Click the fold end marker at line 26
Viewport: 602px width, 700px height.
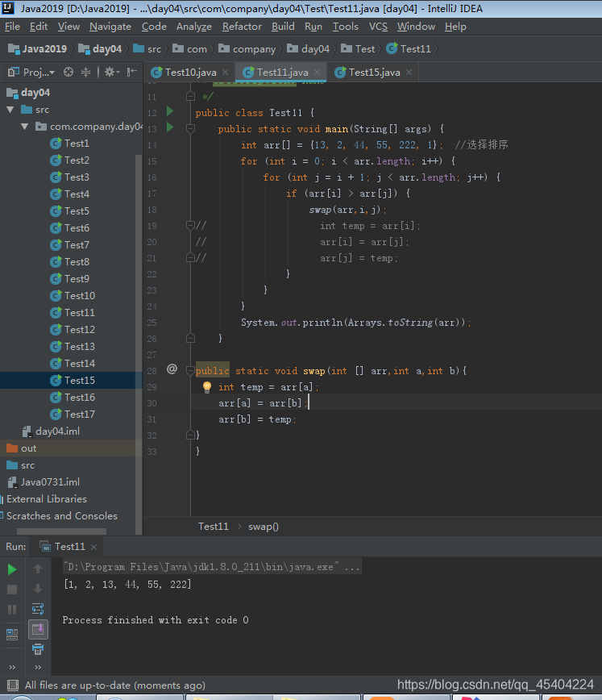(190, 338)
